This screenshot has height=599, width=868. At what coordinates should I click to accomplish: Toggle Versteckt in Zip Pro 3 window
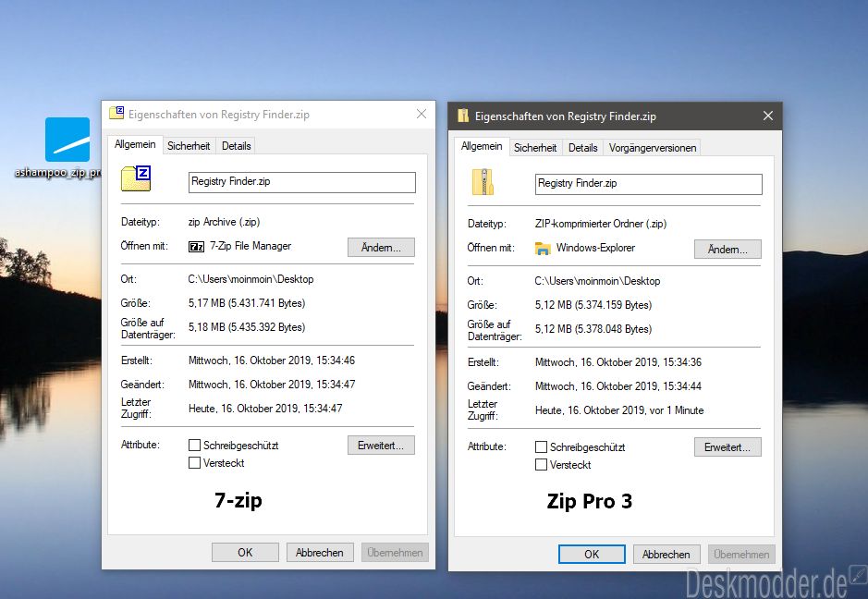click(541, 464)
